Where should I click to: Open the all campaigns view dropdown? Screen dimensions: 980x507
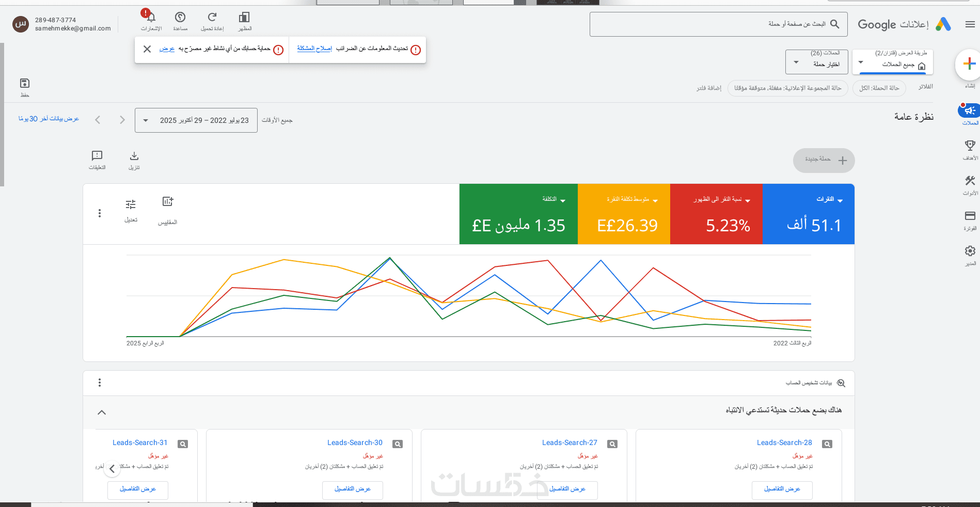pyautogui.click(x=893, y=62)
